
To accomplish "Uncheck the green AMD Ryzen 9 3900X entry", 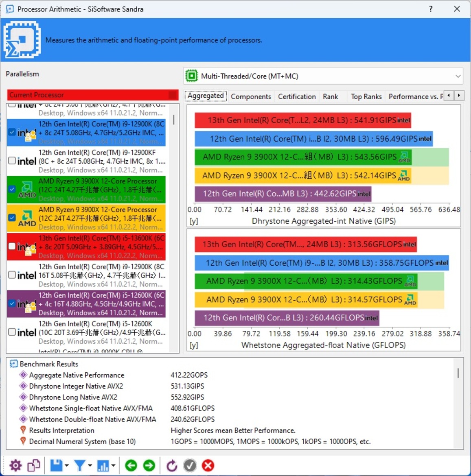I will [x=12, y=189].
